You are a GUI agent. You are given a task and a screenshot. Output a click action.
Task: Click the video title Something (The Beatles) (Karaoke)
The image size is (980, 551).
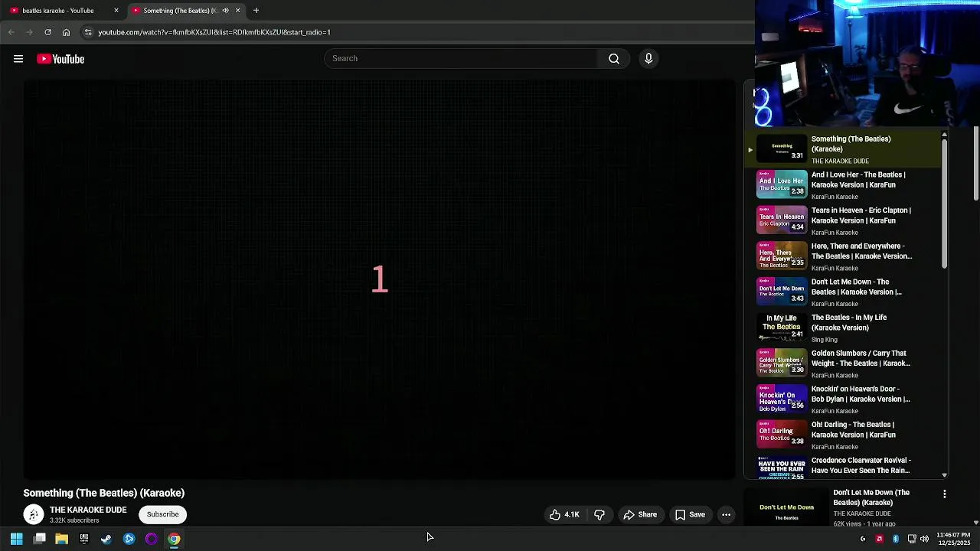[104, 493]
